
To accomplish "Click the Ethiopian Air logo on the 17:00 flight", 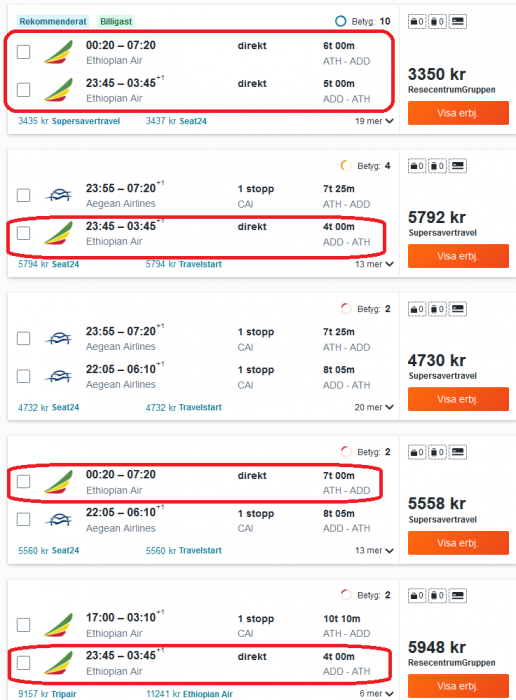I will (x=58, y=625).
